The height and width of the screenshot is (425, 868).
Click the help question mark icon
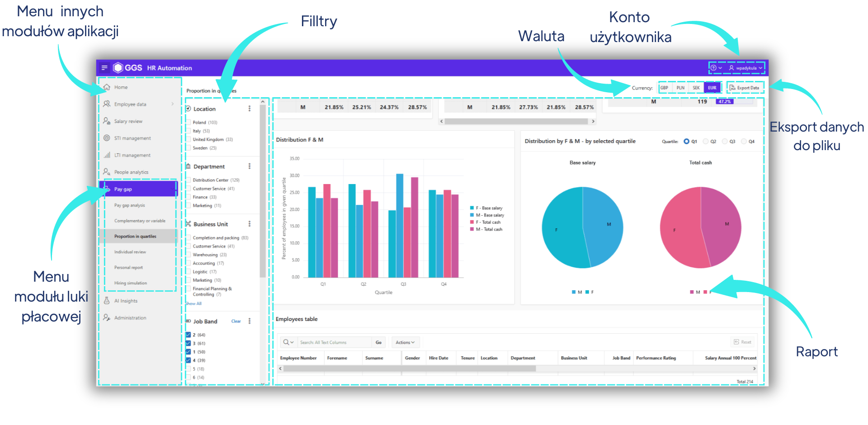pos(713,68)
